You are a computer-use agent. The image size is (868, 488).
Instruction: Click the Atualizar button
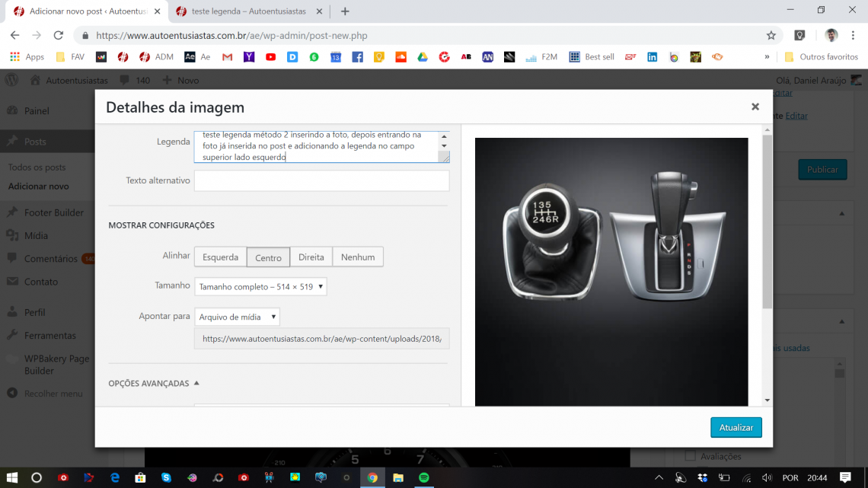click(736, 428)
